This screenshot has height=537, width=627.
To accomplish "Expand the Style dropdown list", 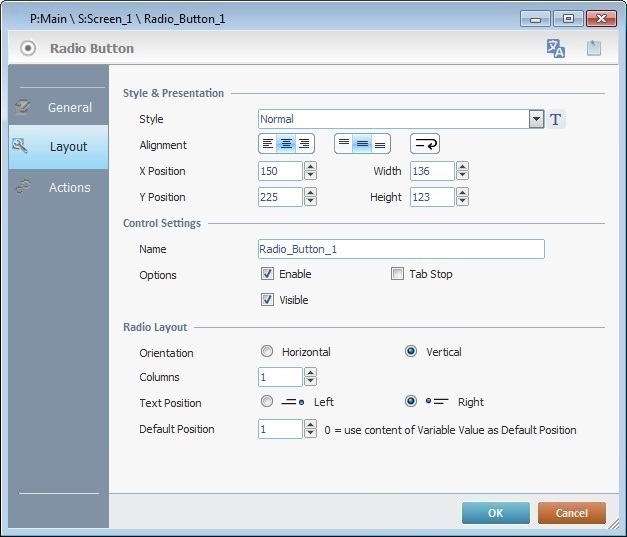I will [537, 120].
